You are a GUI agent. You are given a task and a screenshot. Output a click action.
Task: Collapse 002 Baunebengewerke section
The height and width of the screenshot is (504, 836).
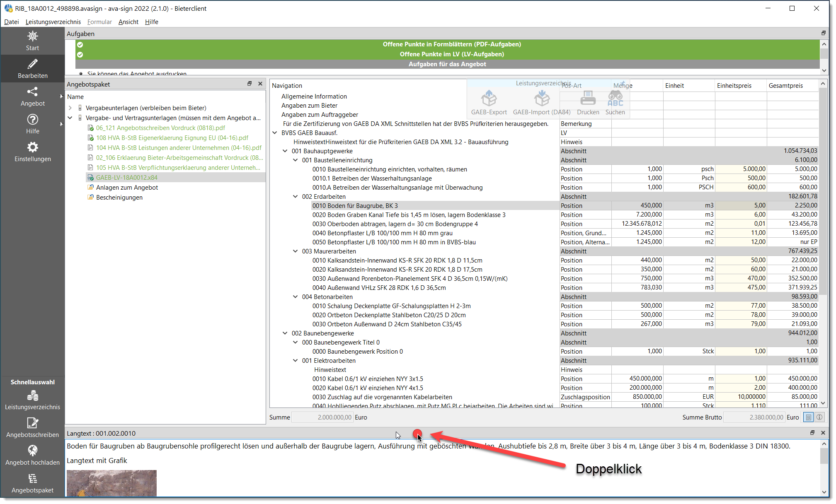pyautogui.click(x=285, y=333)
